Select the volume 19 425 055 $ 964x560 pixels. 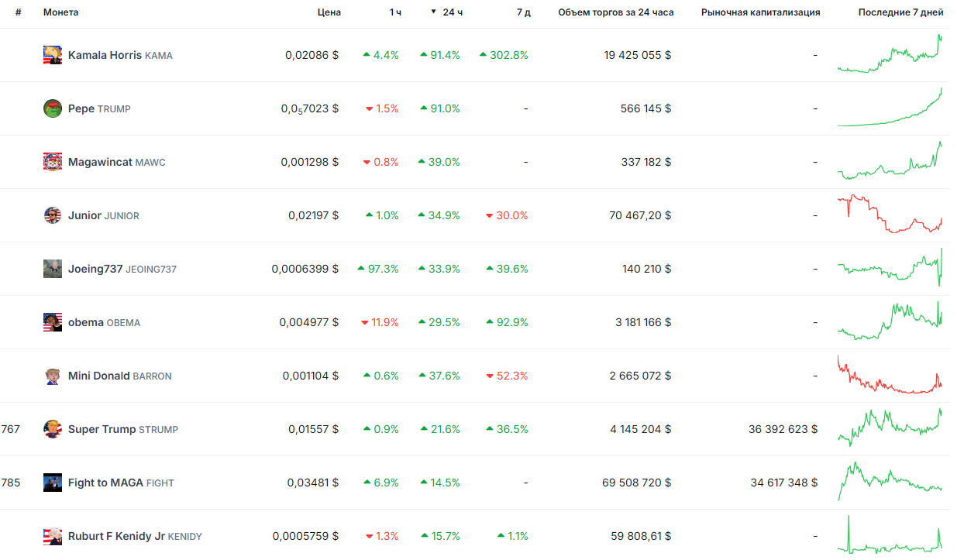coord(638,55)
